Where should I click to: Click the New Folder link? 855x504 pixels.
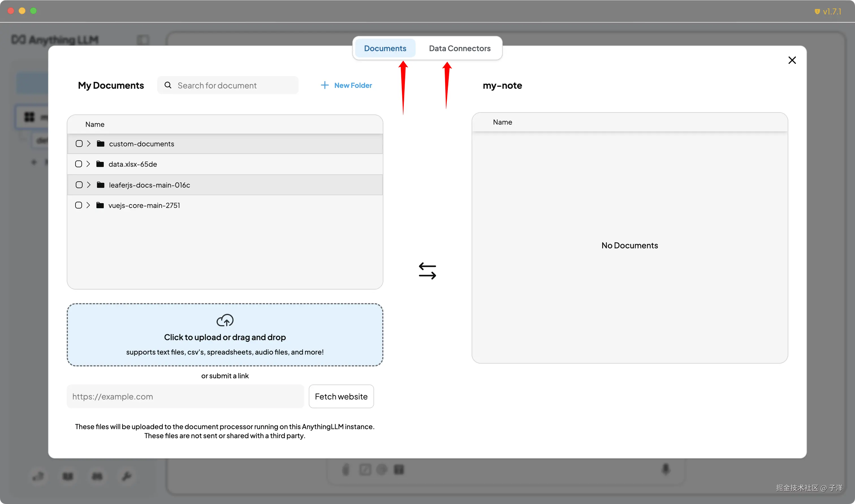[x=353, y=85]
